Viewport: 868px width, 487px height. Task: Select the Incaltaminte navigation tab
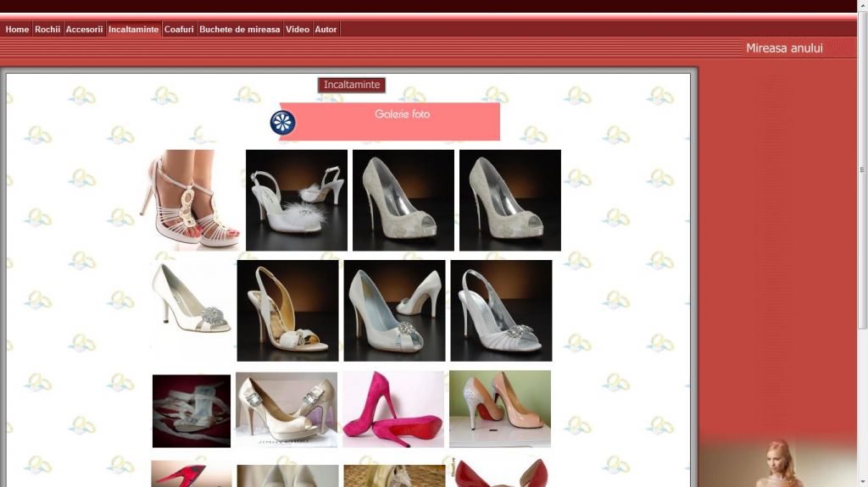pyautogui.click(x=133, y=30)
